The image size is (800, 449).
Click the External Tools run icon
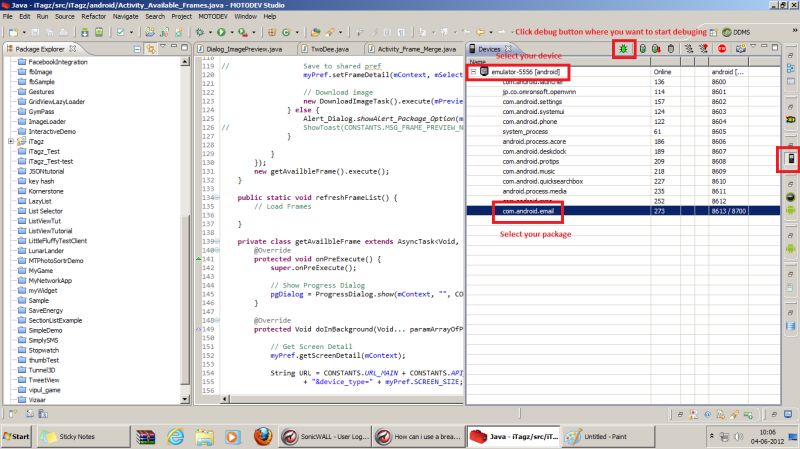242,32
